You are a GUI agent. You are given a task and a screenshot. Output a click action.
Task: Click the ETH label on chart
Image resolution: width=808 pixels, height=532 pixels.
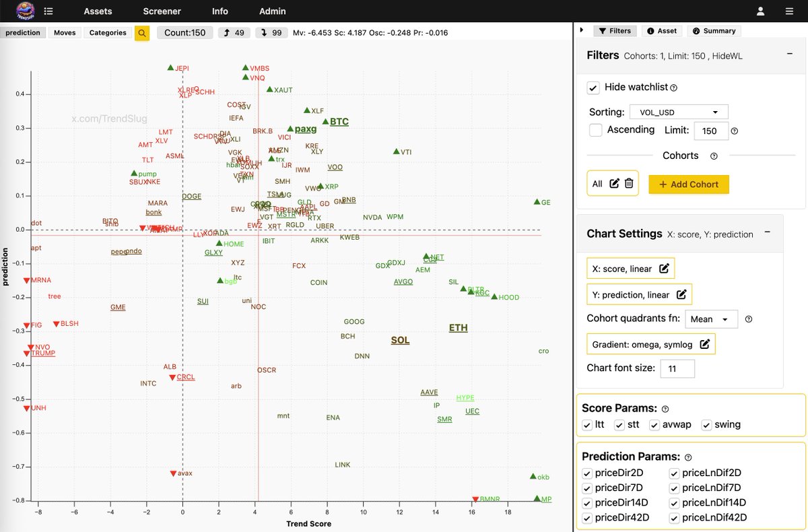pos(459,328)
